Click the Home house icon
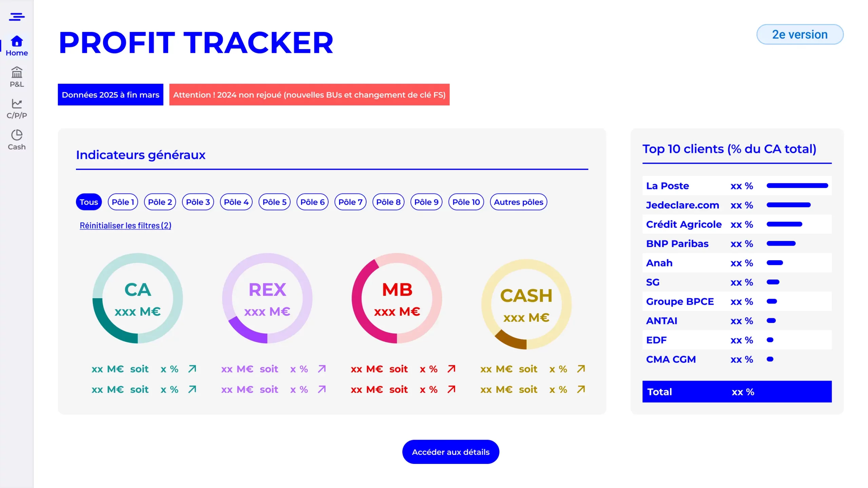 17,41
